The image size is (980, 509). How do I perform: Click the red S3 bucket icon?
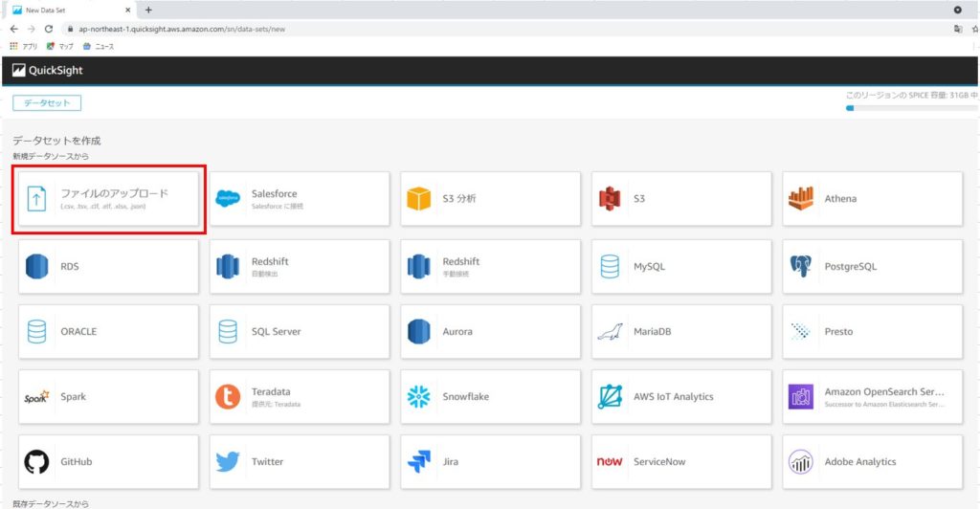pos(610,199)
